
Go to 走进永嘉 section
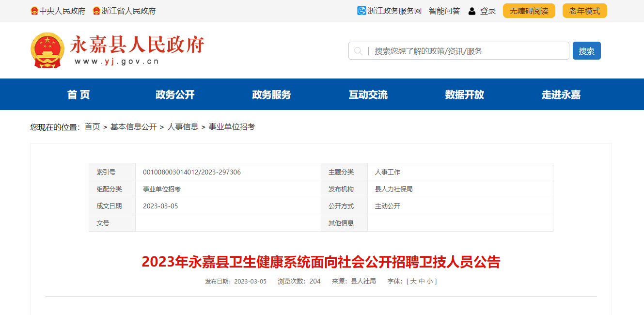point(561,94)
